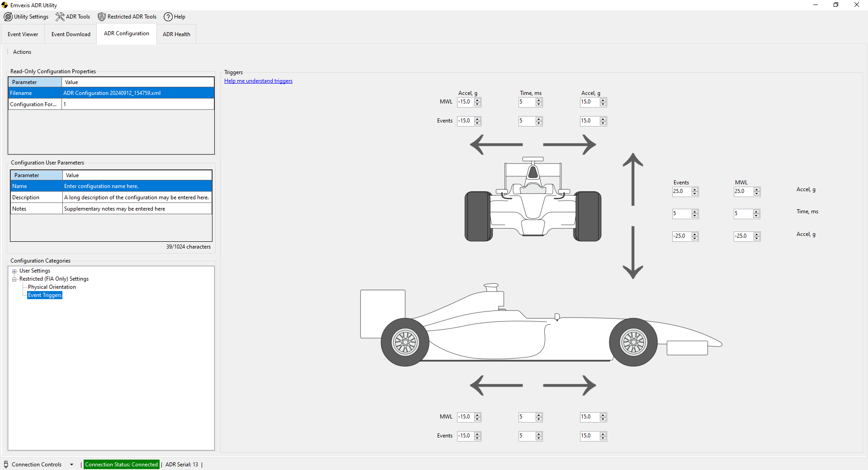868x470 pixels.
Task: Select the ADR Configuration tab
Action: click(x=127, y=33)
